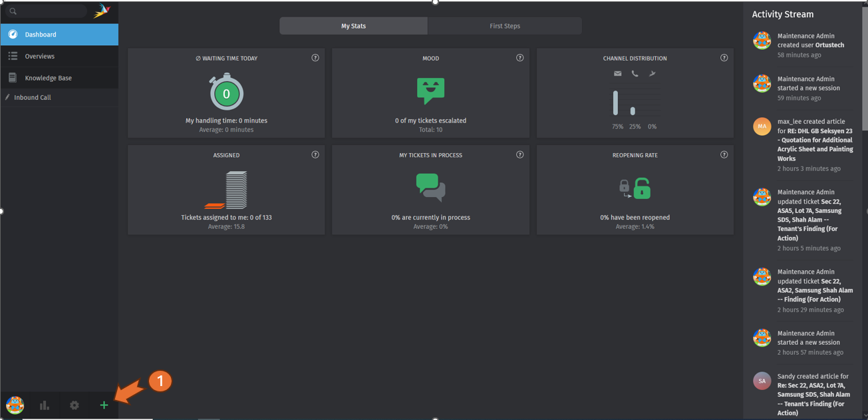Click help icon on Mood card
Screen dimensions: 868x420
[x=520, y=58]
